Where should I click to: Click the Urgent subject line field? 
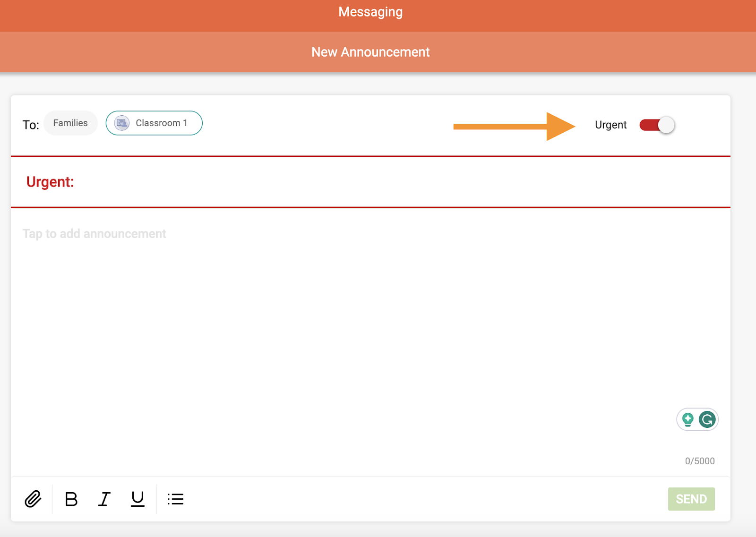coord(378,182)
